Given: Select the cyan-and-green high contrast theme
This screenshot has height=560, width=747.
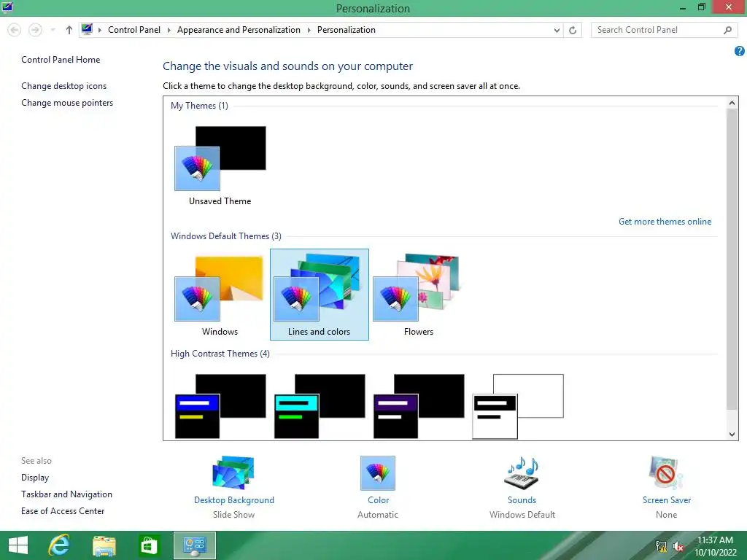Looking at the screenshot, I should point(320,405).
